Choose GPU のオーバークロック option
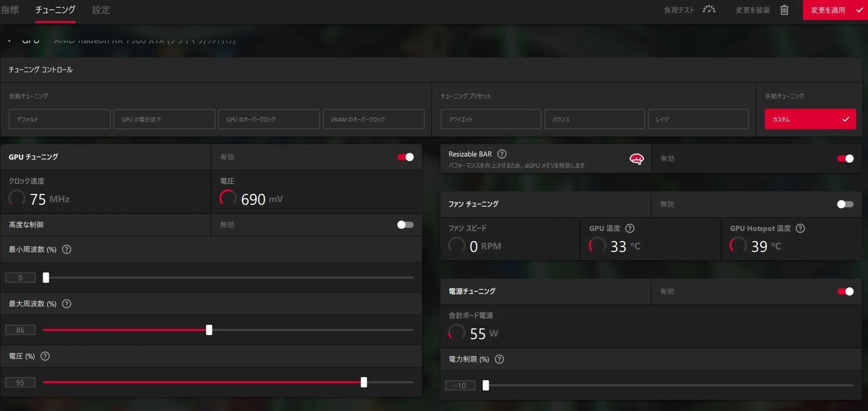868x411 pixels. click(269, 119)
